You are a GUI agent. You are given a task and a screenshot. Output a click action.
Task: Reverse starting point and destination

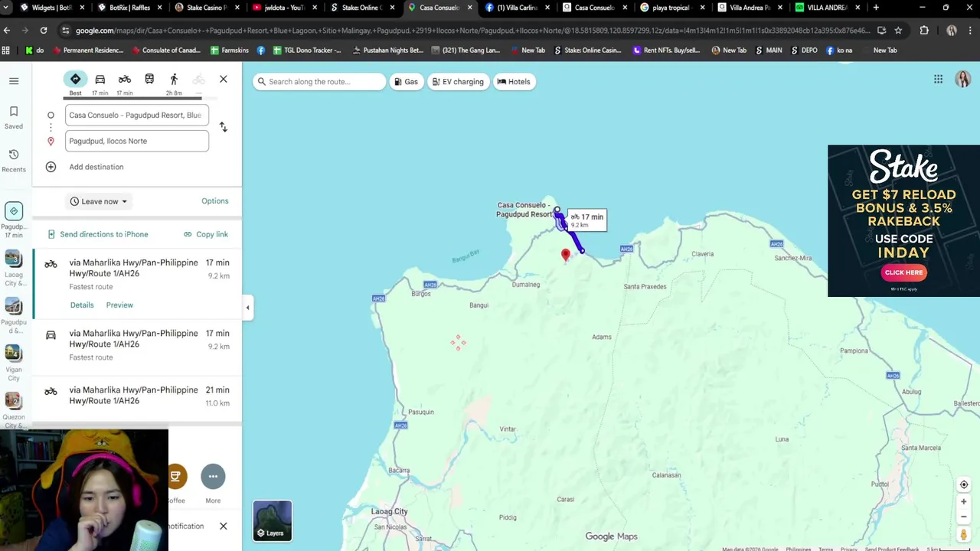pyautogui.click(x=223, y=127)
